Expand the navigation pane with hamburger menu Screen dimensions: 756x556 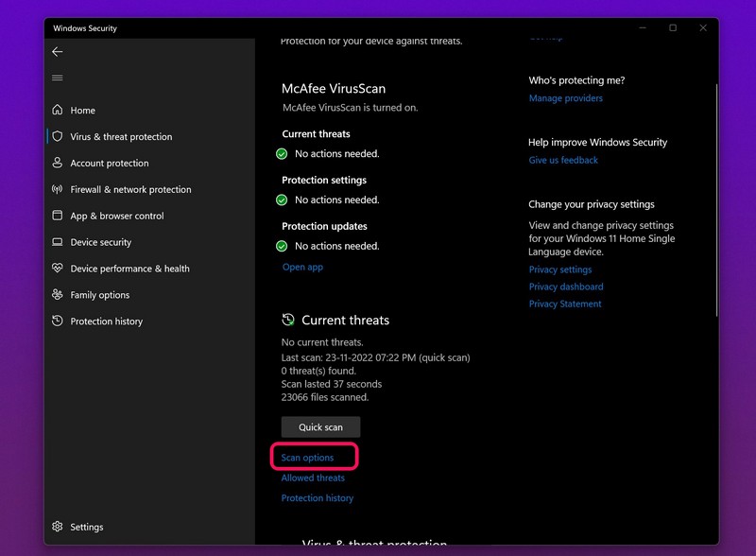click(57, 78)
